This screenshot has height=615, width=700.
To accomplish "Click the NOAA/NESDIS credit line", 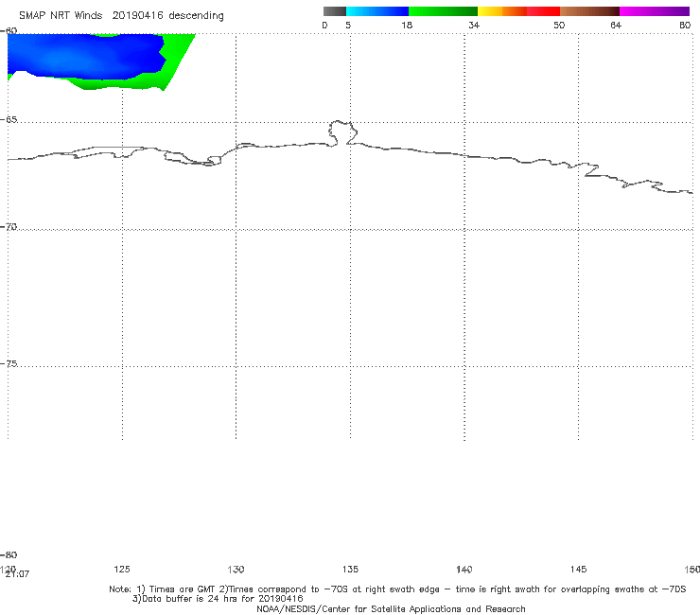I will [391, 609].
